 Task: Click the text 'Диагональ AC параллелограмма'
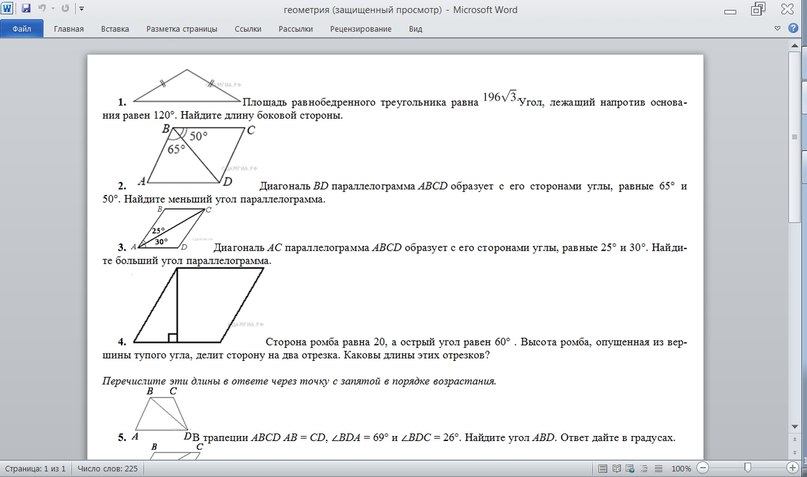[x=291, y=248]
